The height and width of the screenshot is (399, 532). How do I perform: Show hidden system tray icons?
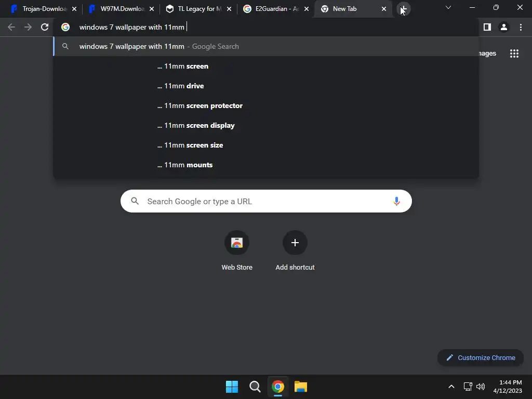(x=451, y=387)
